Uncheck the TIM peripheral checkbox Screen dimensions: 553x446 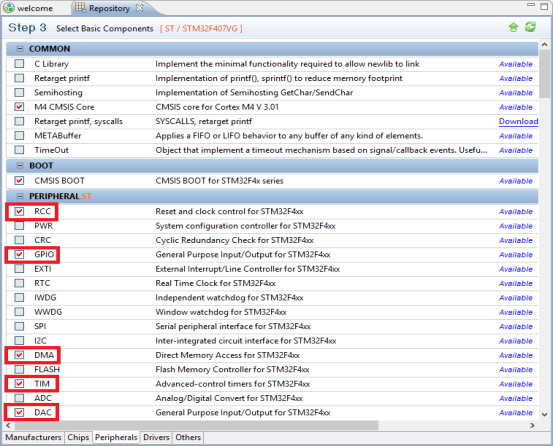tap(19, 384)
